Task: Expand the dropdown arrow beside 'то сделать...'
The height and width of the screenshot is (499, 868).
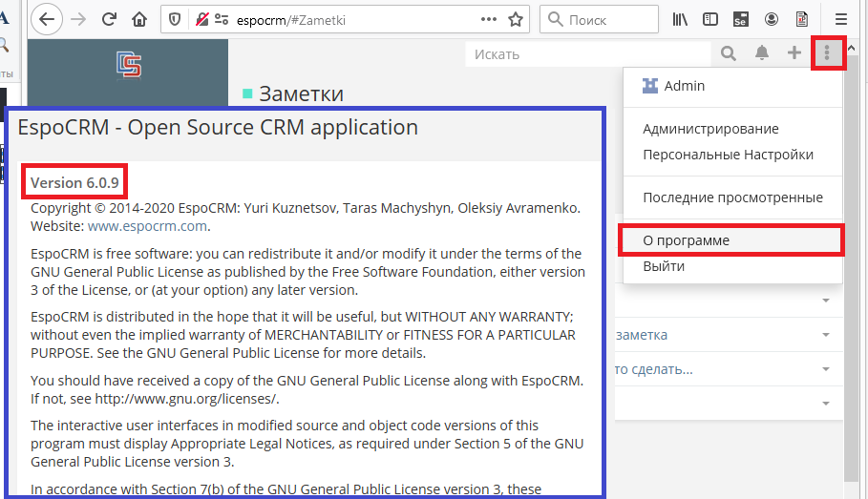Action: pyautogui.click(x=825, y=368)
